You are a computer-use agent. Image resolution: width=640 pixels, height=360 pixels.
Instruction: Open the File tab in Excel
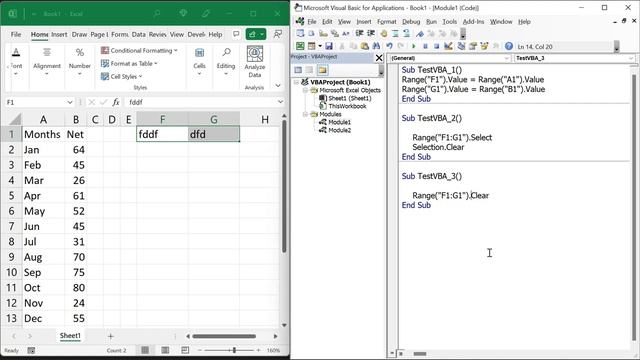(x=16, y=34)
